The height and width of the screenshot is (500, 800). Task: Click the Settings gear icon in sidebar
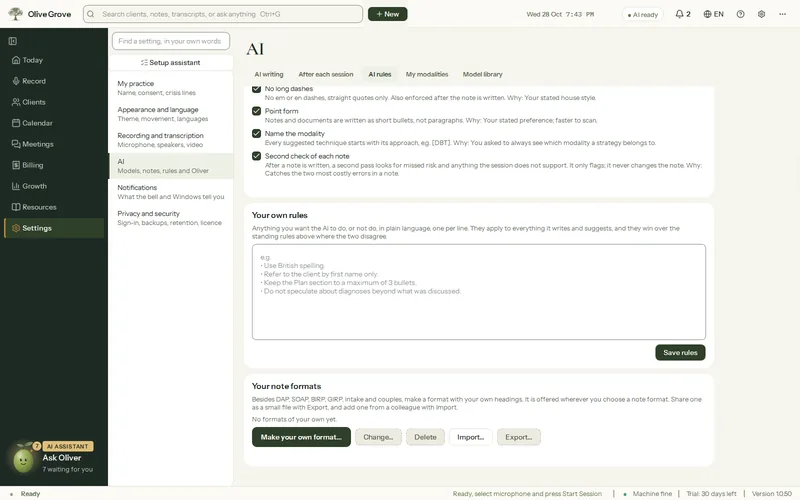16,228
